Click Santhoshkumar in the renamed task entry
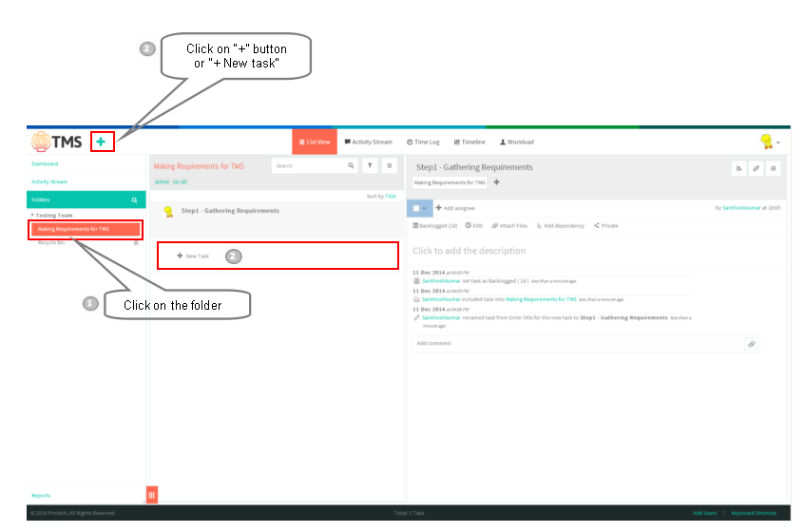 click(x=441, y=318)
